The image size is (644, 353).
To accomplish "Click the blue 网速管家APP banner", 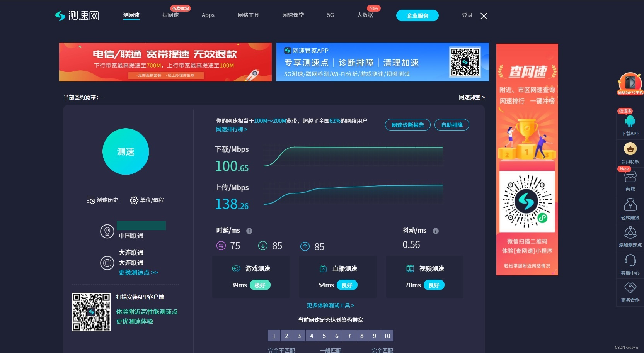I will 383,62.
